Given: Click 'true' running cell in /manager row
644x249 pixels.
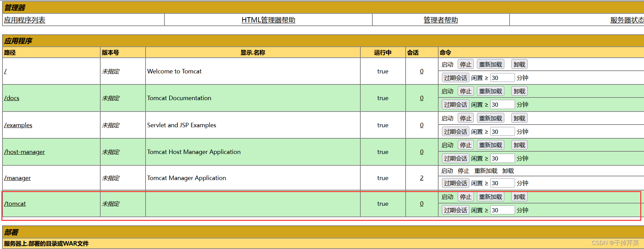Looking at the screenshot, I should pos(383,178).
